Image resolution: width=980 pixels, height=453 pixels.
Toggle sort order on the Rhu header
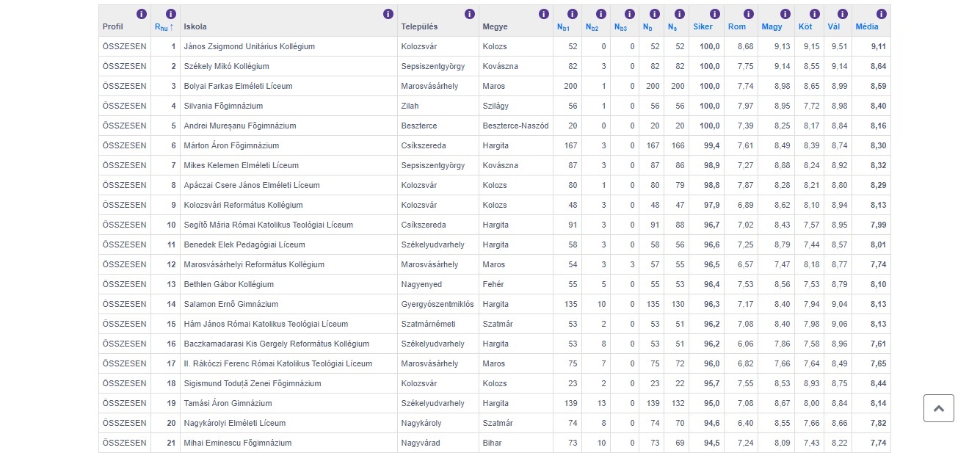click(164, 27)
